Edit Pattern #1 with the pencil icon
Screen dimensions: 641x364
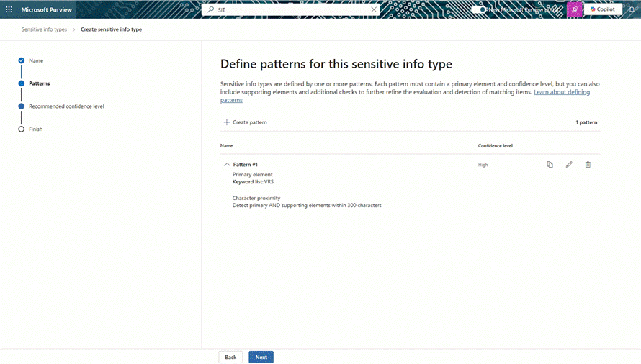(x=569, y=165)
